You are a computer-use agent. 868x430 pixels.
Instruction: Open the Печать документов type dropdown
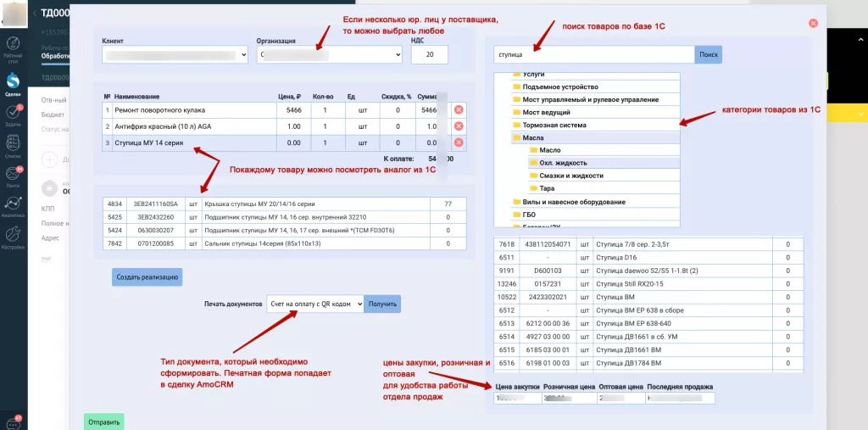[x=314, y=304]
